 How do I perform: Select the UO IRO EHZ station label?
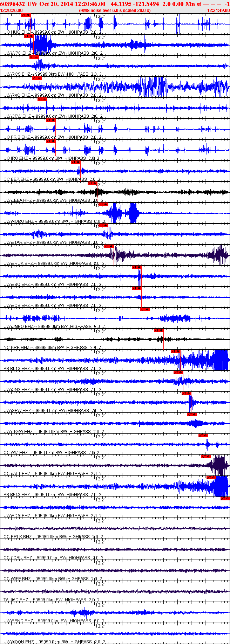point(16,158)
